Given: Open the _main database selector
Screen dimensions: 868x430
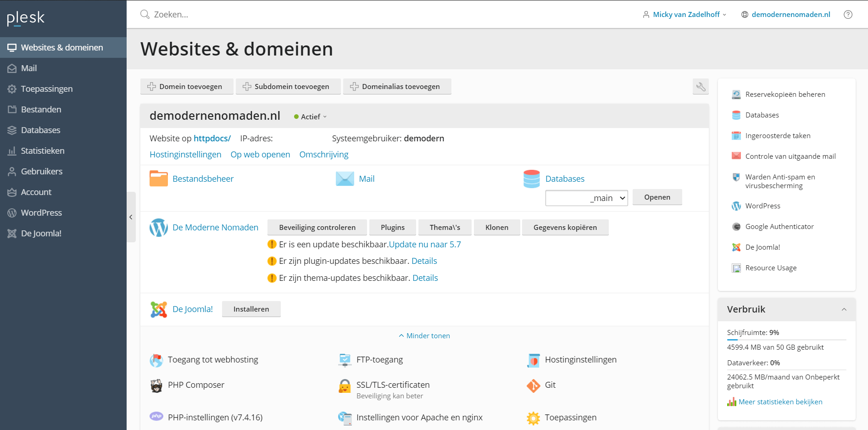Looking at the screenshot, I should tap(586, 198).
